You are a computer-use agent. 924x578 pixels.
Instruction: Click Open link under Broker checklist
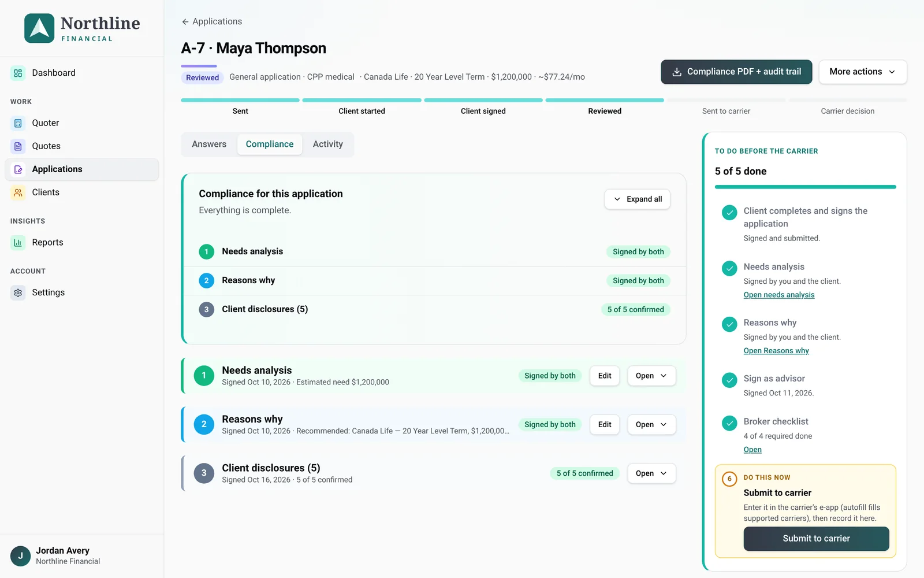pyautogui.click(x=752, y=450)
